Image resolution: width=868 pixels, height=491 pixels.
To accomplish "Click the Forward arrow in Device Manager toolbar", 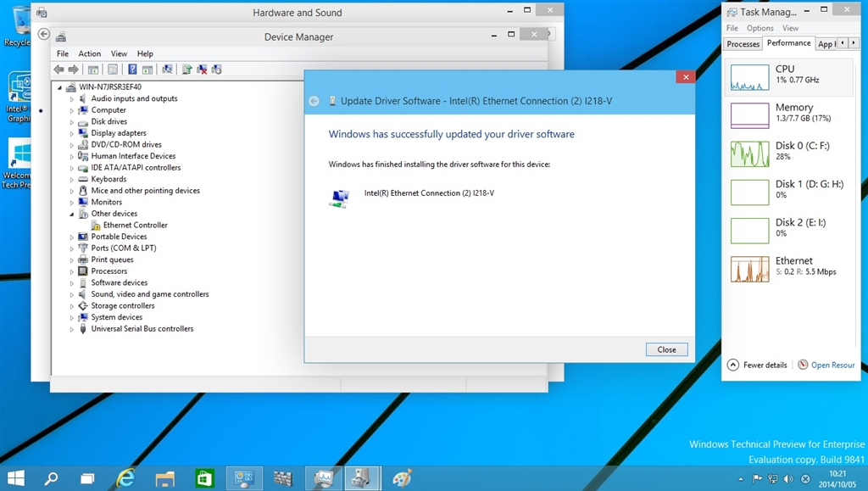I will 73,70.
